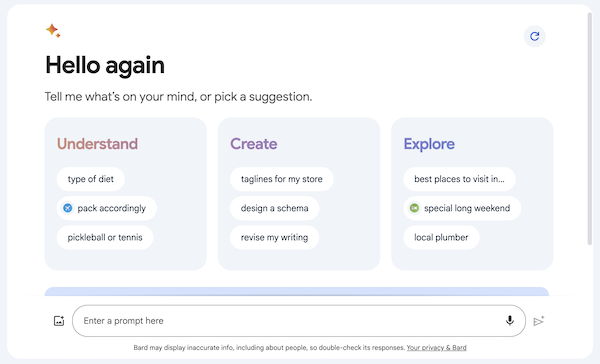Click the upload image icon
600x364 pixels.
[59, 321]
